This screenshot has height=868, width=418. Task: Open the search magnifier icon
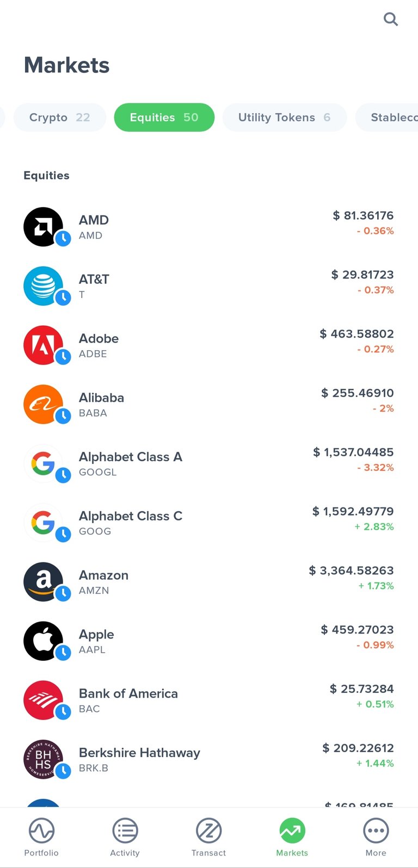point(391,20)
